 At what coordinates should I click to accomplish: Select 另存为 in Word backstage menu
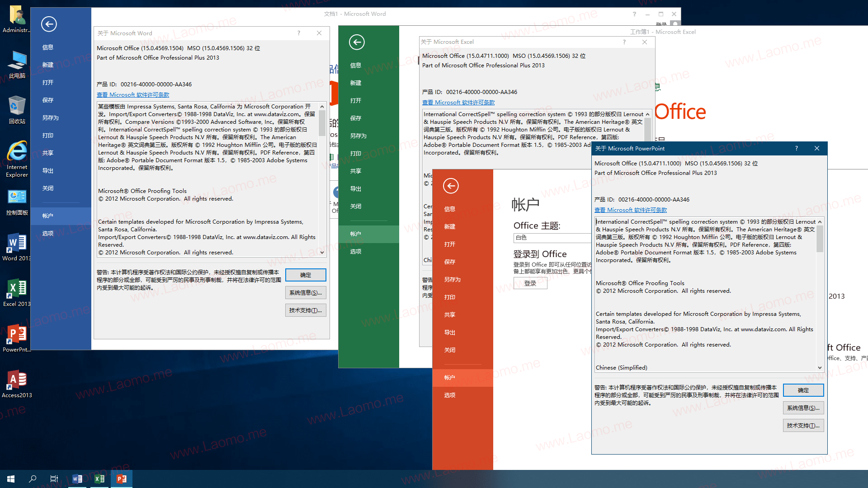[x=50, y=117]
